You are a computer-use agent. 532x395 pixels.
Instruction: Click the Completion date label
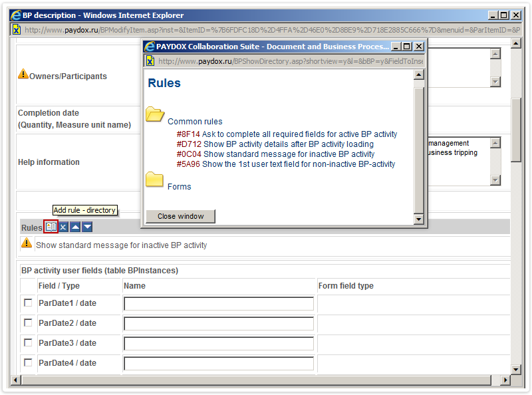coord(49,113)
